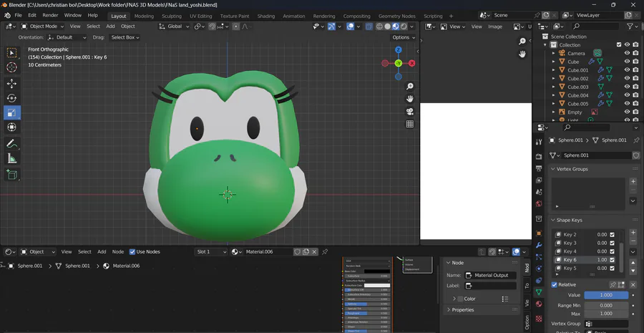This screenshot has width=644, height=333.
Task: Open the Global transform orientation dropdown
Action: coord(175,26)
